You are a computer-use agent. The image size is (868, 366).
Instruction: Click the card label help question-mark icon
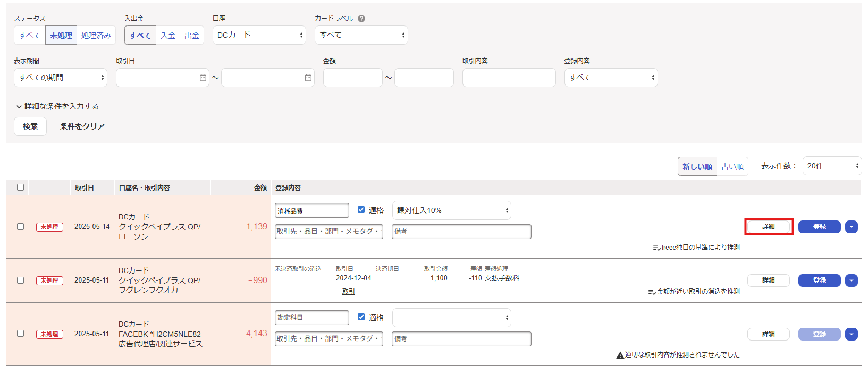point(361,19)
